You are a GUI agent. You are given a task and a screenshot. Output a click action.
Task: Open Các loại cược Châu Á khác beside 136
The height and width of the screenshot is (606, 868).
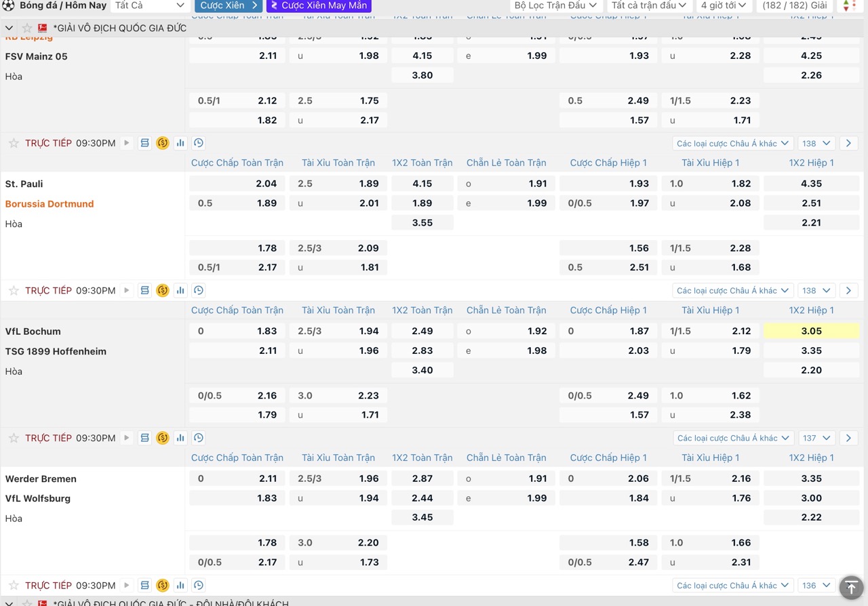(734, 586)
